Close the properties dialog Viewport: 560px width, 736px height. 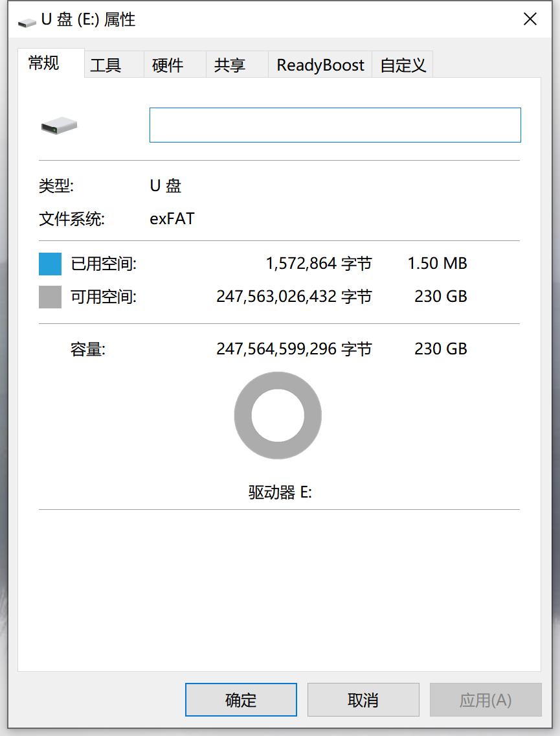[530, 19]
